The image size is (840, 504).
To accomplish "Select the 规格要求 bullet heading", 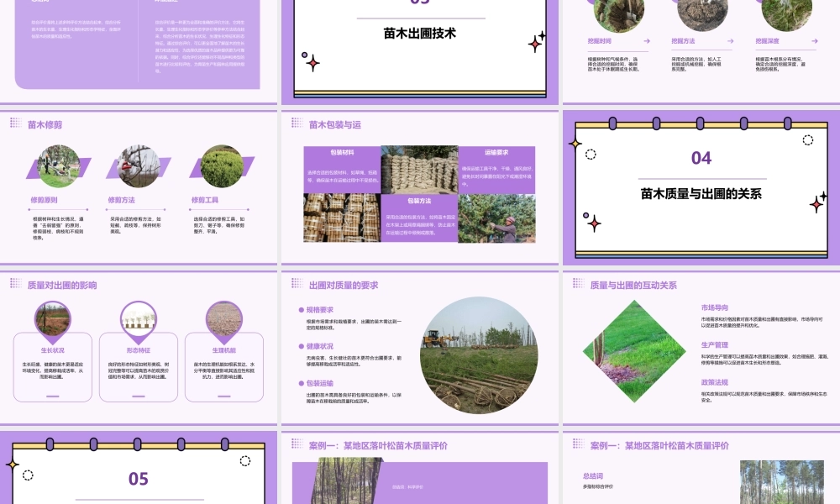I will [x=320, y=310].
